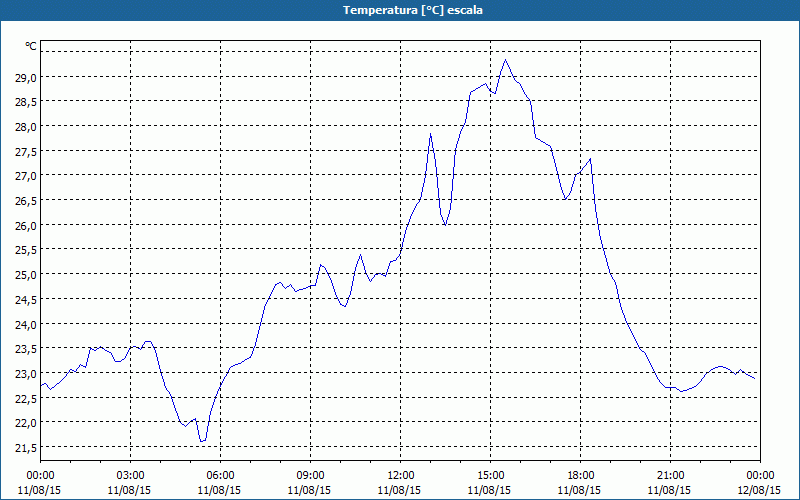
Task: Pick the 11/08/15 date under 15:00
Action: tap(489, 490)
